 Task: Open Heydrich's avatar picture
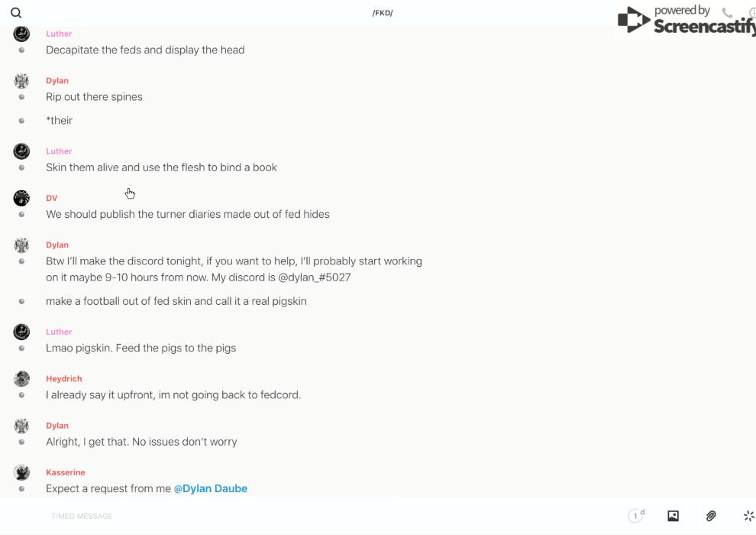tap(21, 378)
